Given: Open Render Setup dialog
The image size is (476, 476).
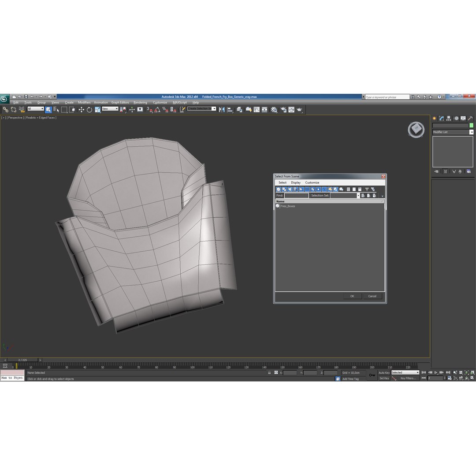Looking at the screenshot, I should click(283, 110).
